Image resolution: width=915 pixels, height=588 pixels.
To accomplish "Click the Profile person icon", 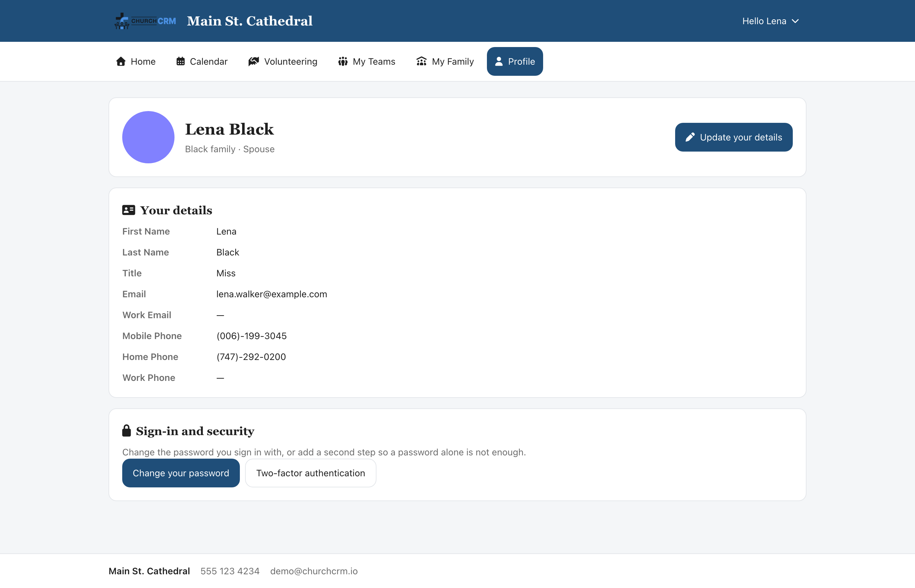I will pos(499,61).
